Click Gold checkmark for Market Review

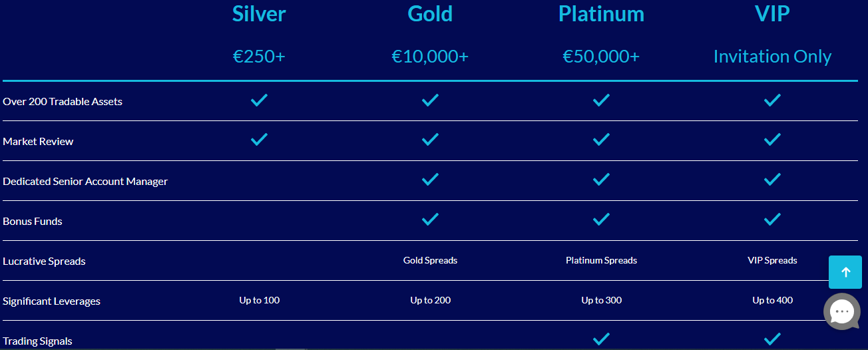[x=431, y=140]
